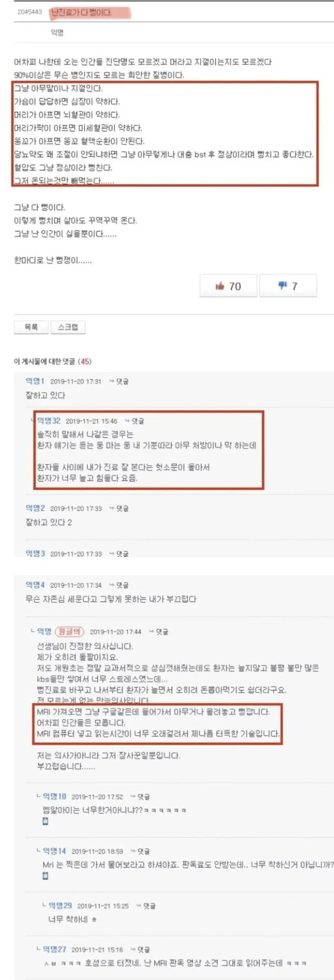Click the thumbs-down button with 7 dislikes

[x=288, y=286]
